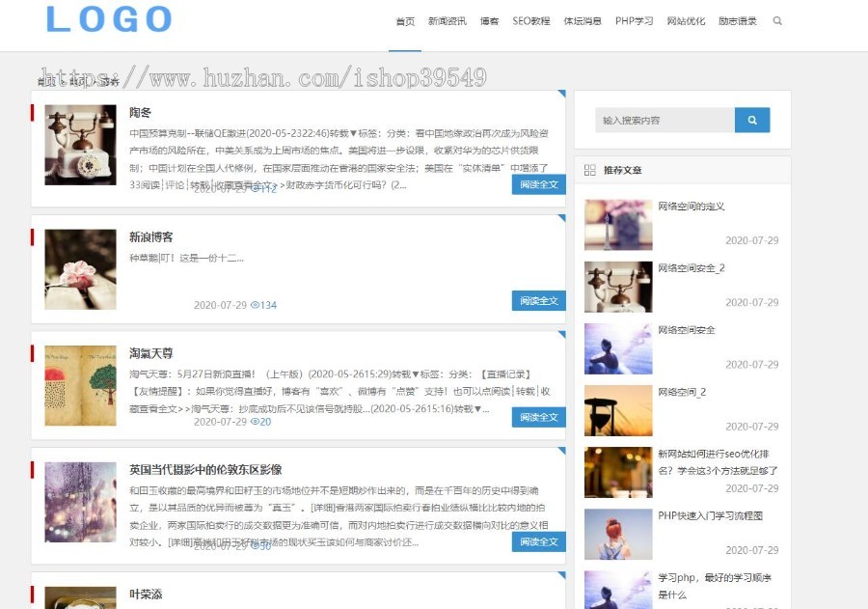
Task: Click the date 2020-07-29 under 新浪博客
Action: (220, 305)
